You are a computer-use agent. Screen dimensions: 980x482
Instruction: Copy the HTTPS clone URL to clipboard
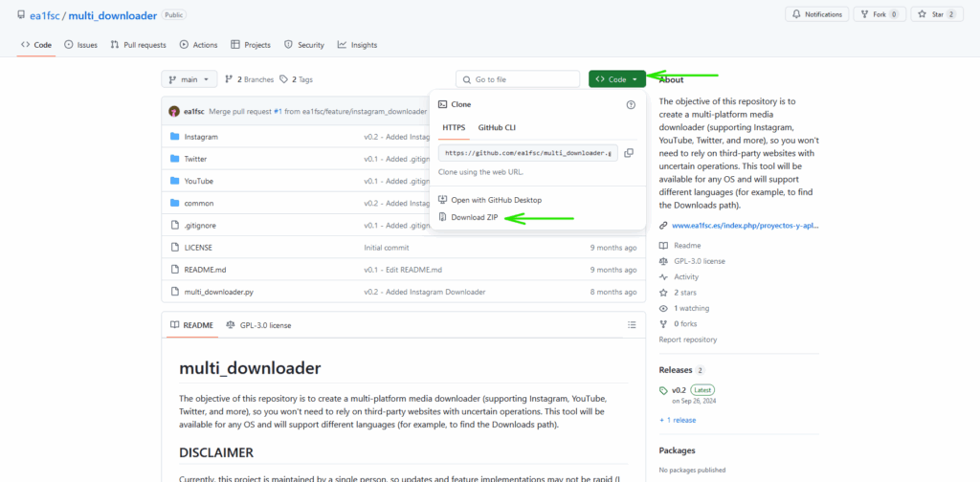pos(629,153)
